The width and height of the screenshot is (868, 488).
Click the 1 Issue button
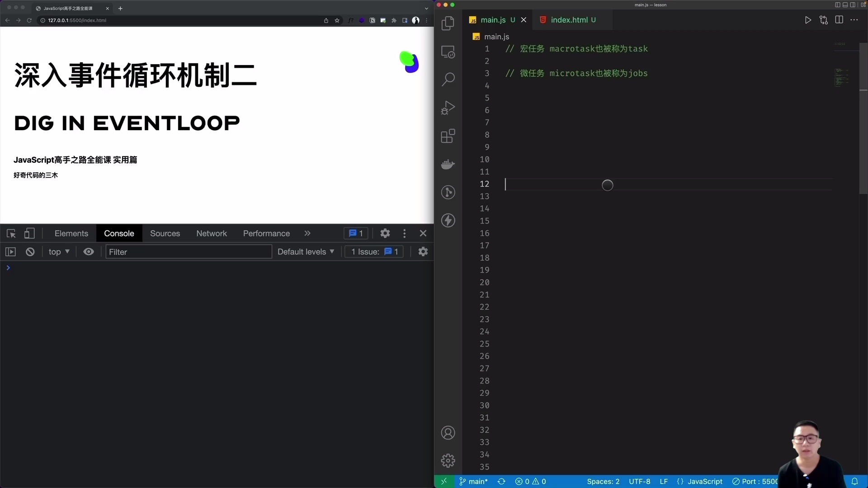click(x=373, y=252)
